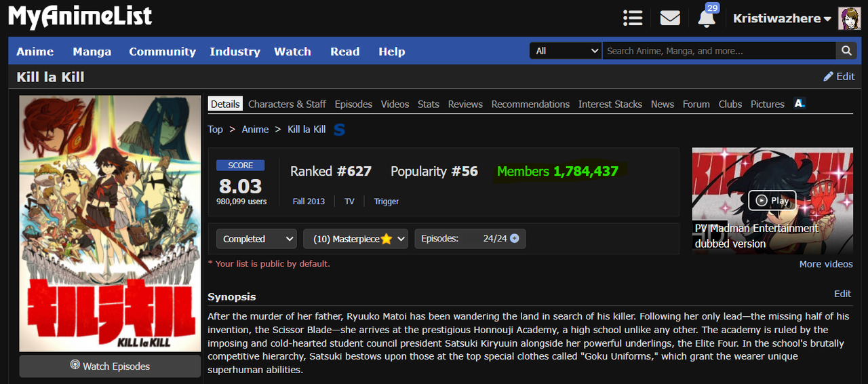Click the Top breadcrumb link
Screen dimensions: 868x384
pos(215,129)
